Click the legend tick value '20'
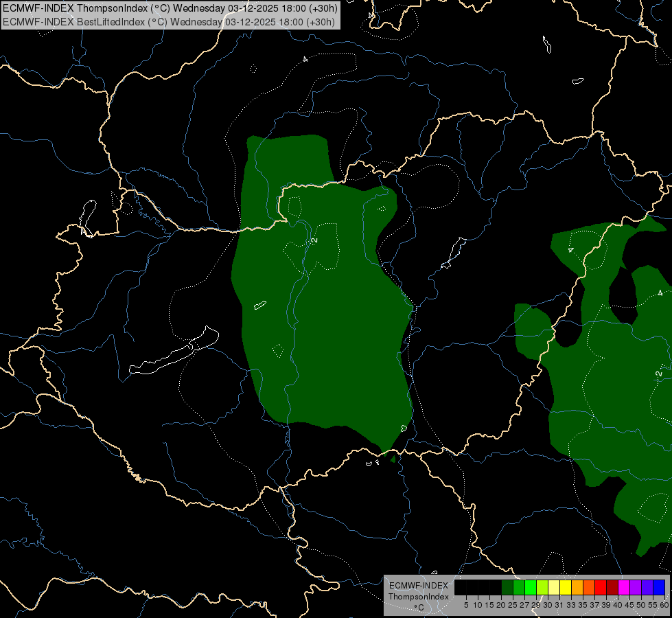Image resolution: width=672 pixels, height=618 pixels. (501, 605)
